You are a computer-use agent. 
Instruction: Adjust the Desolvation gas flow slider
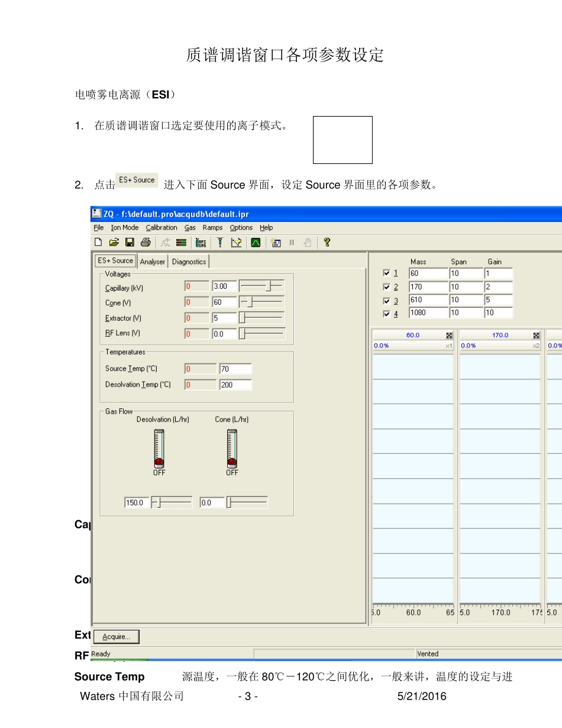[x=172, y=502]
